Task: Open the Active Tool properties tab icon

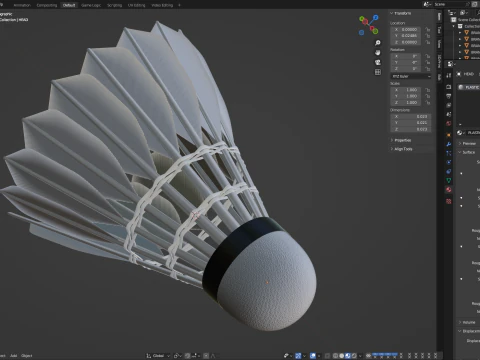Action: 449,75
